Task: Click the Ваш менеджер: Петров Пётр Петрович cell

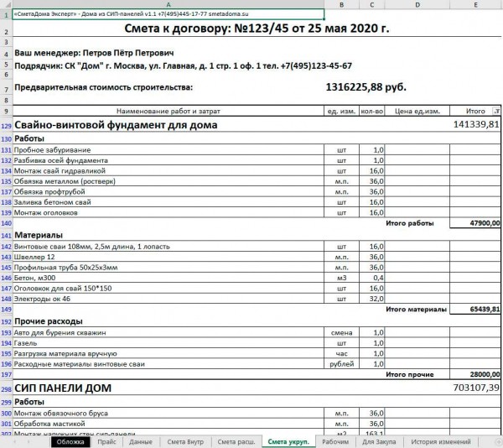Action: 94,53
